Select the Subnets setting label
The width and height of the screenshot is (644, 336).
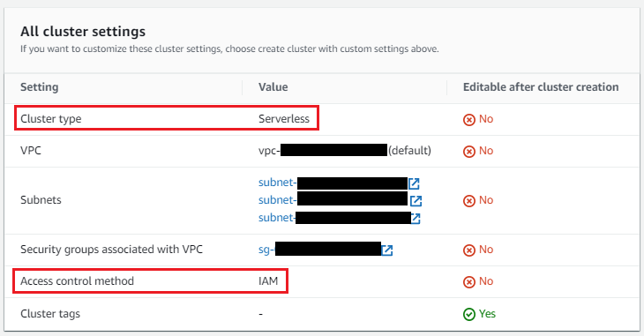41,200
